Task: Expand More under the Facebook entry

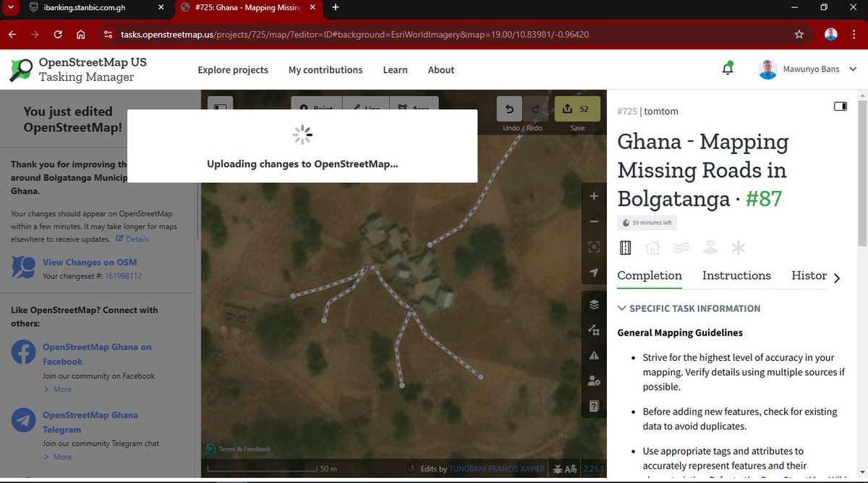Action: tap(57, 389)
